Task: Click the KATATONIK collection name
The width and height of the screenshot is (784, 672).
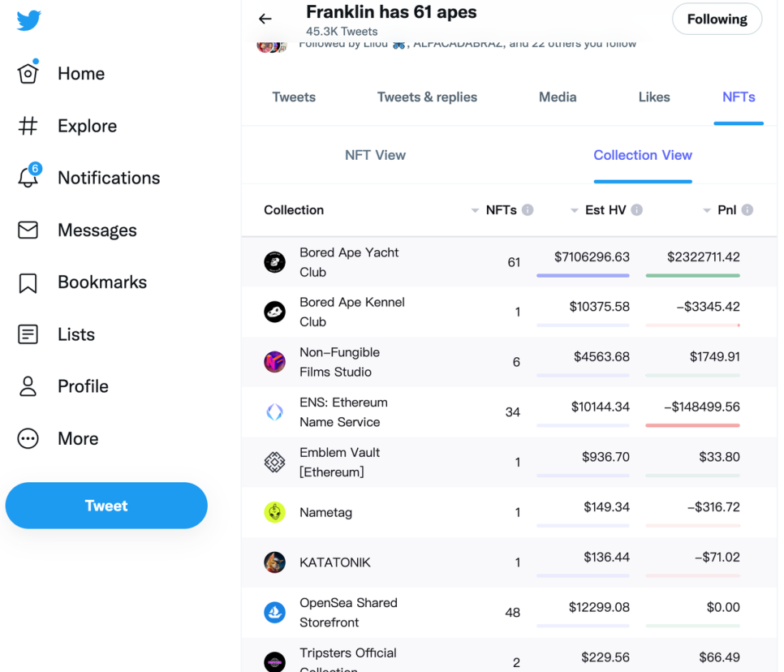Action: click(x=335, y=562)
